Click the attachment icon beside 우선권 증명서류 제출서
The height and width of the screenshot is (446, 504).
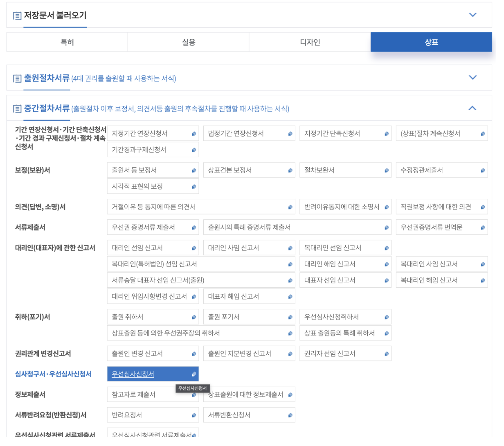coord(193,227)
